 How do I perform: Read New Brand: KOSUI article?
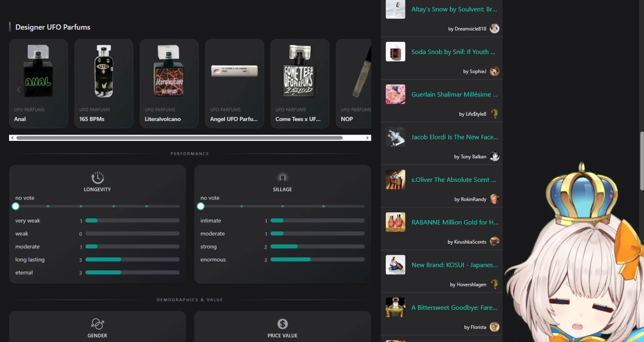pyautogui.click(x=455, y=265)
